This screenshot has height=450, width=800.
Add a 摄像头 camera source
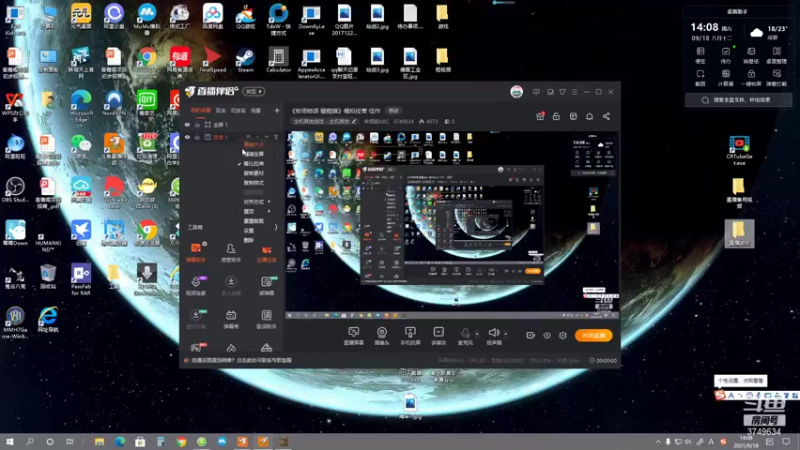click(x=382, y=336)
